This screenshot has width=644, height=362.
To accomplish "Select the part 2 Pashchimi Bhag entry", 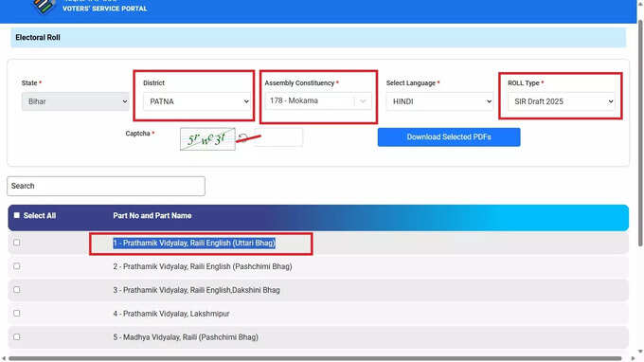I will [x=203, y=266].
